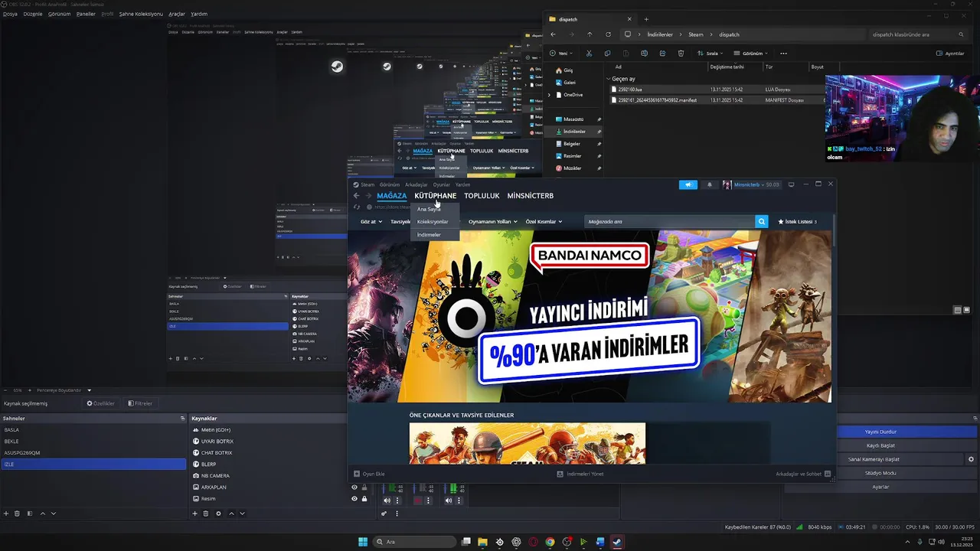Open Steam notifications bell icon

click(x=709, y=184)
